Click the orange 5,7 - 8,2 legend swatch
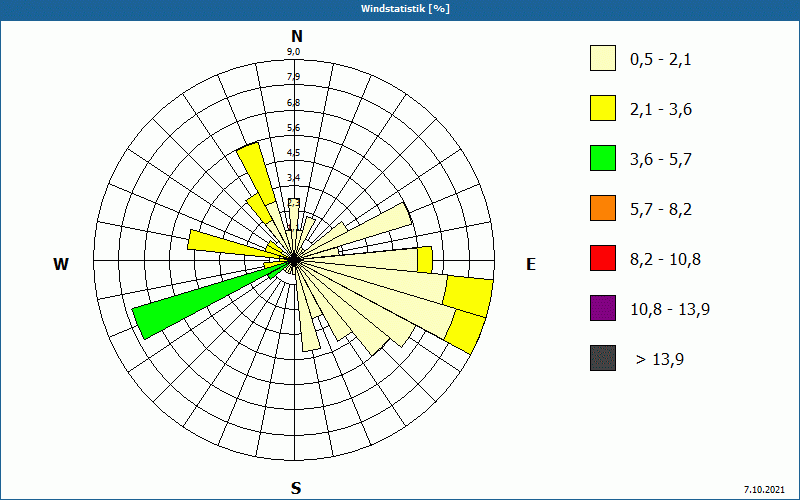Viewport: 800px width, 500px height. [x=603, y=208]
